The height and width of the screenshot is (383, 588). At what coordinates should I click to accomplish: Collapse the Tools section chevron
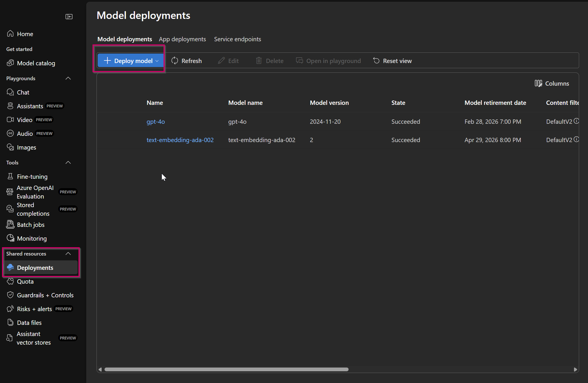pyautogui.click(x=68, y=162)
